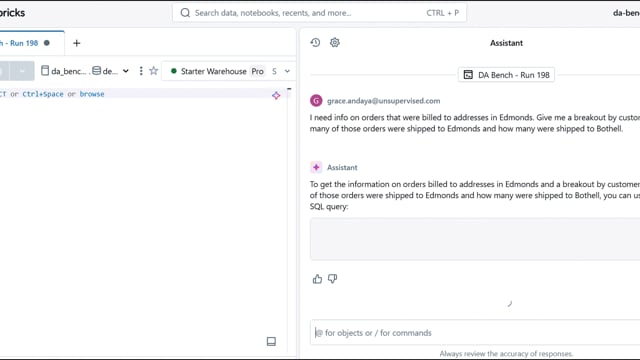This screenshot has height=360, width=640.
Task: Open Assistant settings gear icon
Action: 335,42
